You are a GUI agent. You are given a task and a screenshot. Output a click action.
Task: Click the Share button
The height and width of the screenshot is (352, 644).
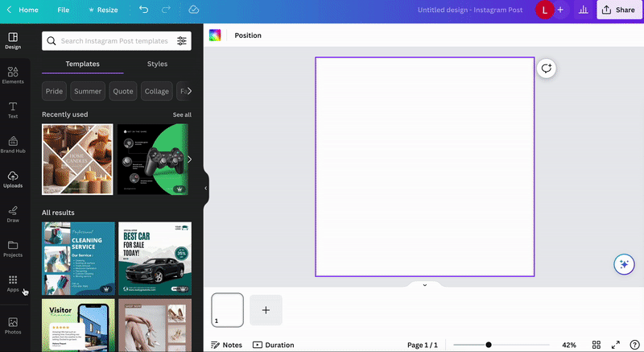pos(617,10)
